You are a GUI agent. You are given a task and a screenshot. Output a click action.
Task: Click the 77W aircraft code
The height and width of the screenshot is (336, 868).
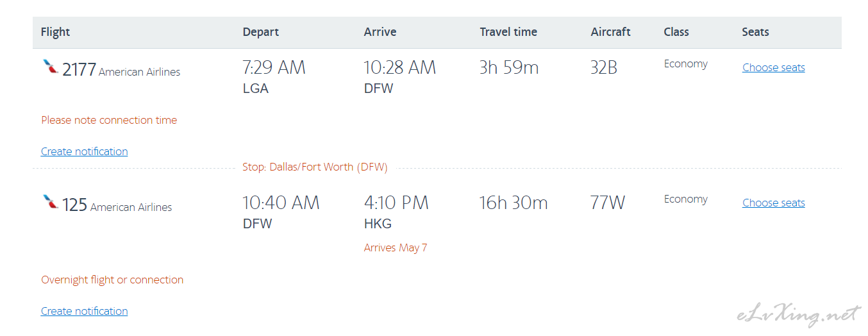(608, 203)
